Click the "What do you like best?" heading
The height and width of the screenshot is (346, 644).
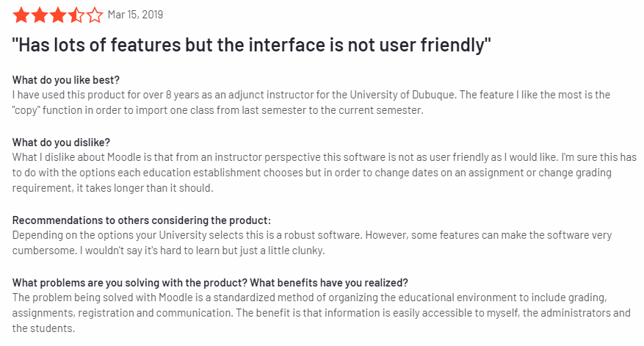[65, 80]
